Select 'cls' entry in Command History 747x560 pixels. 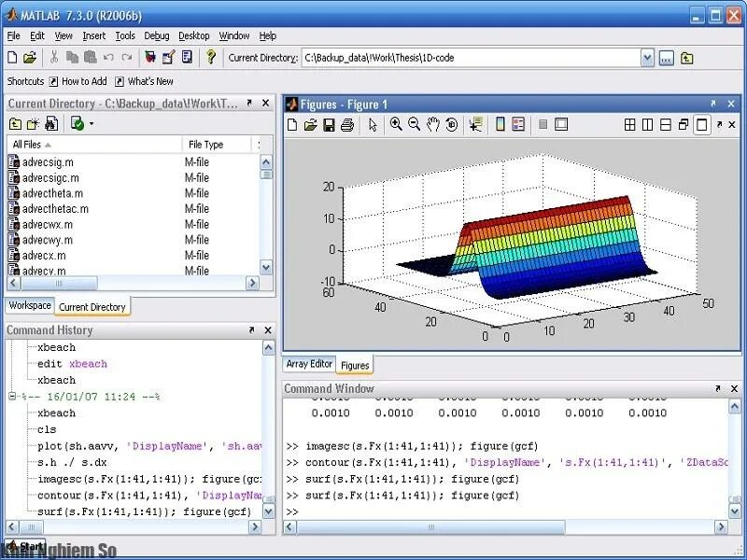47,429
